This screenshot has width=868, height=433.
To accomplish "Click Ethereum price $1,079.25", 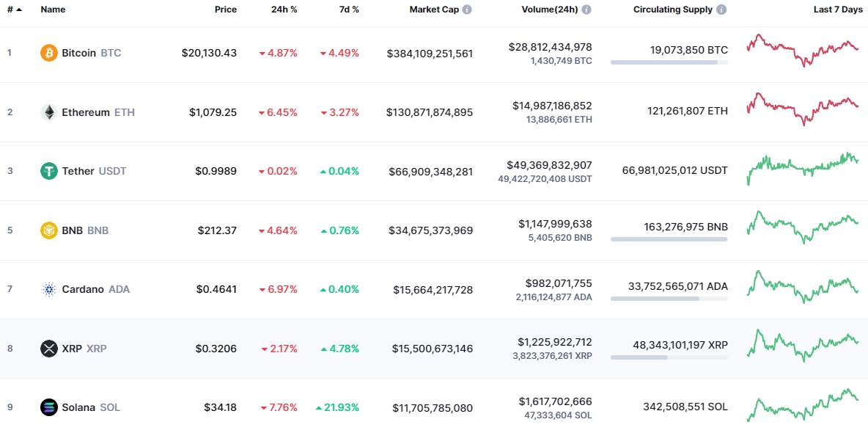I will [213, 112].
